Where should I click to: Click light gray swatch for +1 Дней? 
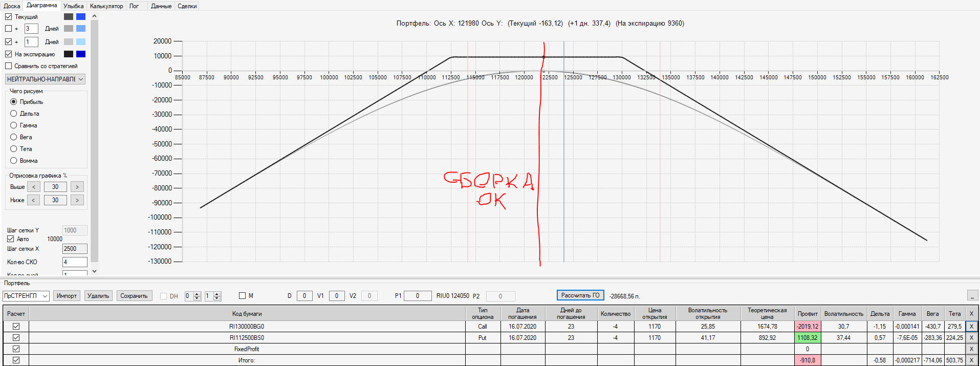coord(69,42)
